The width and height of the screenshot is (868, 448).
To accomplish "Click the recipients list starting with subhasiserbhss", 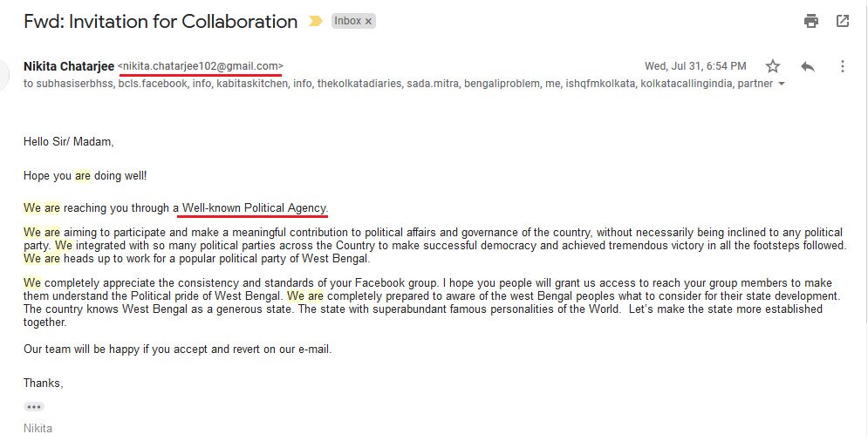I will point(393,84).
